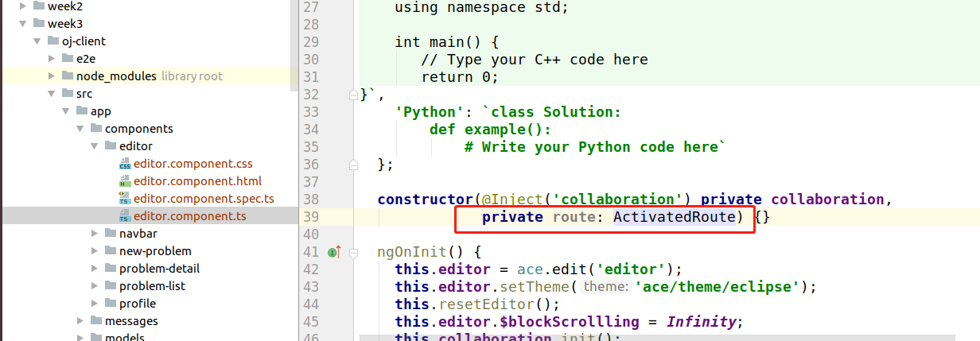Click the src folder icon
The height and width of the screenshot is (341, 980).
[67, 93]
